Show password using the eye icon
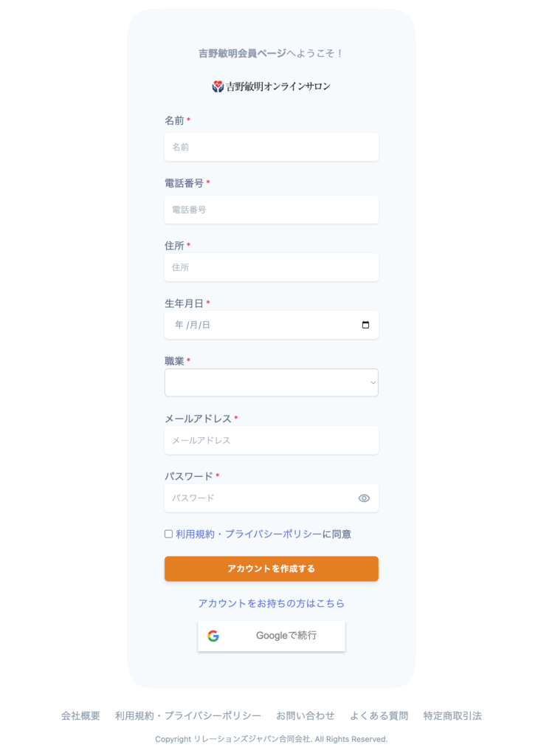Screen dimensions: 552x756 pos(364,498)
